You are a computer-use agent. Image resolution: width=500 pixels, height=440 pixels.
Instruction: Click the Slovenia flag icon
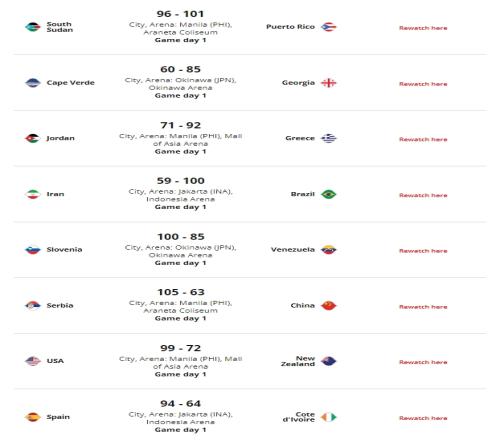[x=33, y=250]
